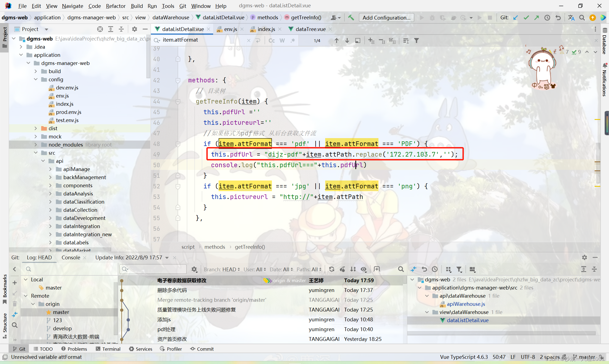This screenshot has width=609, height=364.
Task: Toggle Regex option in find bar
Action: click(x=293, y=41)
